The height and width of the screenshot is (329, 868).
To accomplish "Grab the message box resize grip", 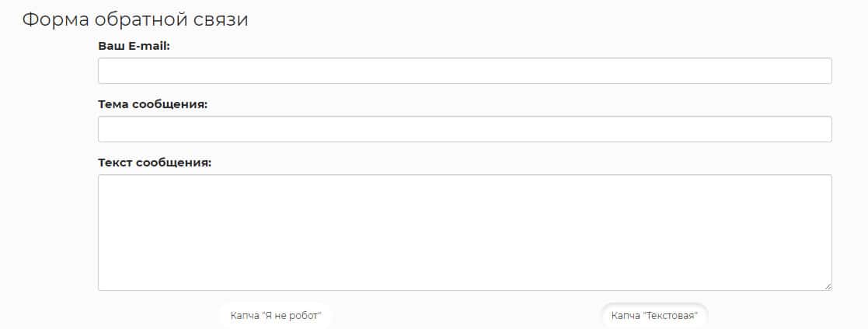I will [828, 286].
